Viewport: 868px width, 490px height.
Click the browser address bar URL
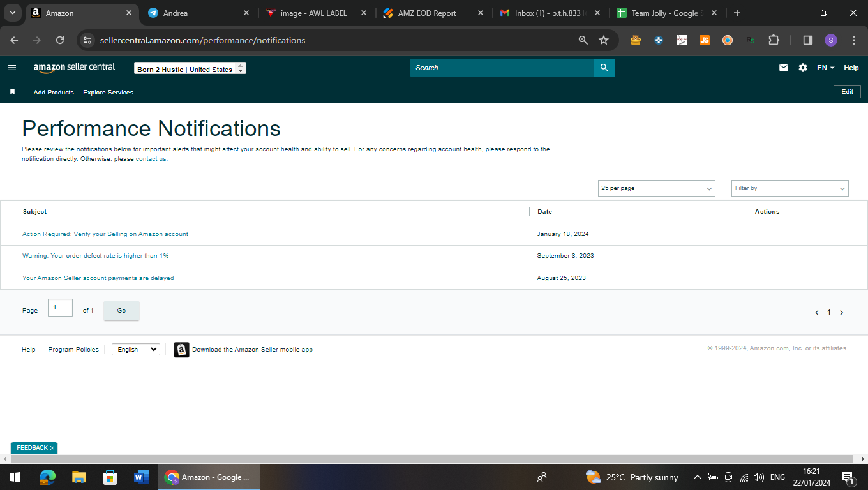coord(202,40)
